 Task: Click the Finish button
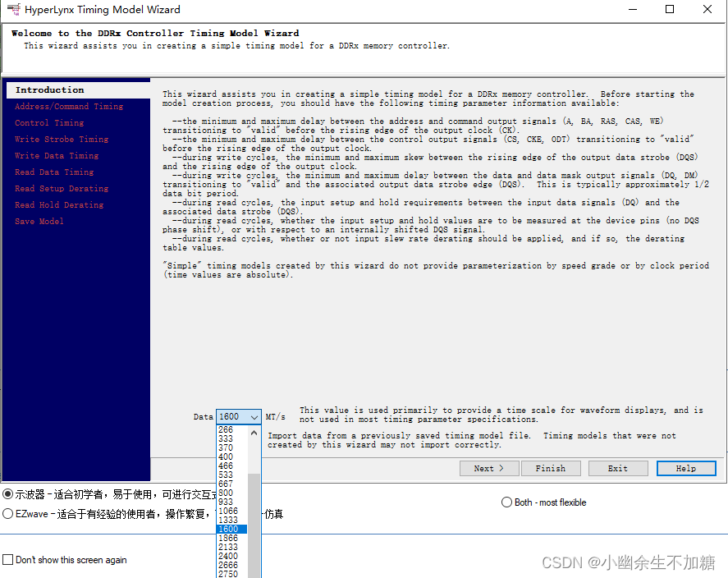[551, 469]
